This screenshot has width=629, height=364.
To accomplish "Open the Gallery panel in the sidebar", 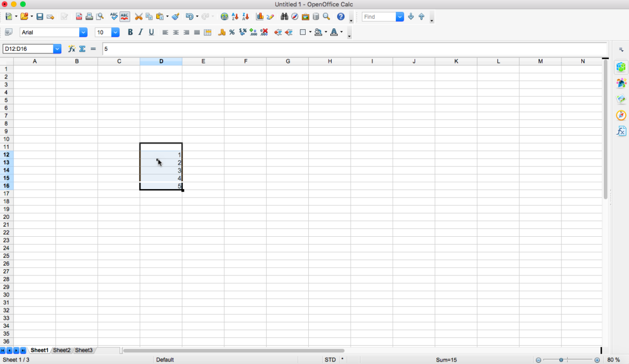I will (x=621, y=100).
